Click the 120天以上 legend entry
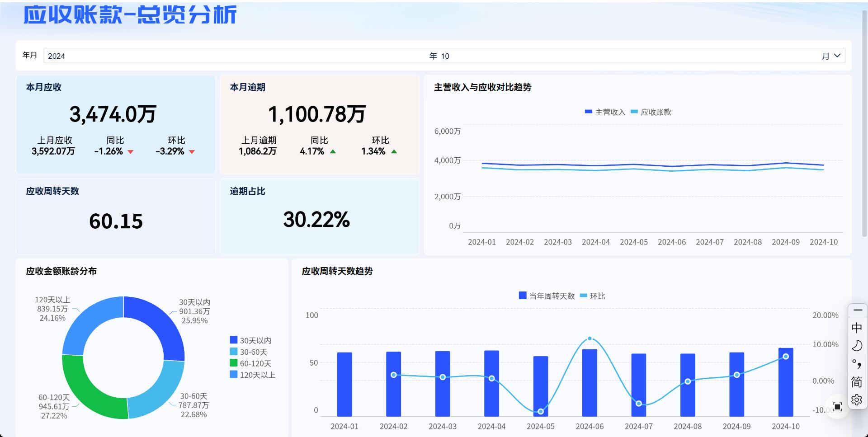 tap(252, 375)
